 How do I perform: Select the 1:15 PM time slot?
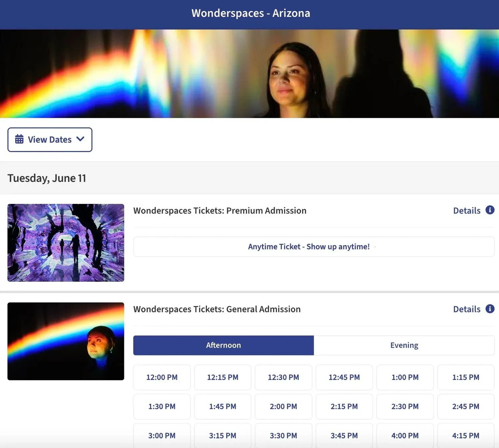click(466, 377)
